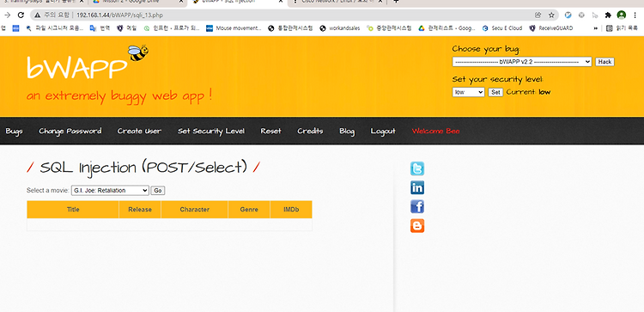Open the Select a movie dropdown
The height and width of the screenshot is (312, 644).
(x=110, y=190)
